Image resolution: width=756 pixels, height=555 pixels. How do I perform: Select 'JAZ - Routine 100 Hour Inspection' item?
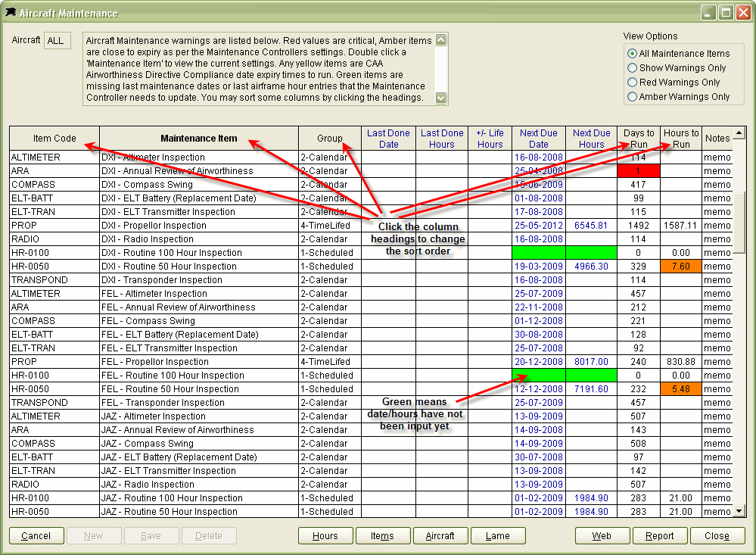click(x=198, y=498)
